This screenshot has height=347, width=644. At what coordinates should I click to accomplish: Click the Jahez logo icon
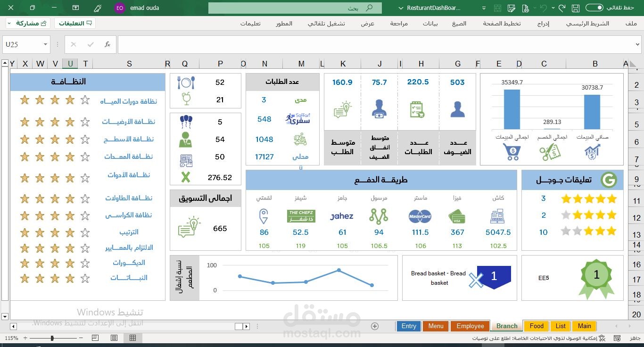click(342, 216)
